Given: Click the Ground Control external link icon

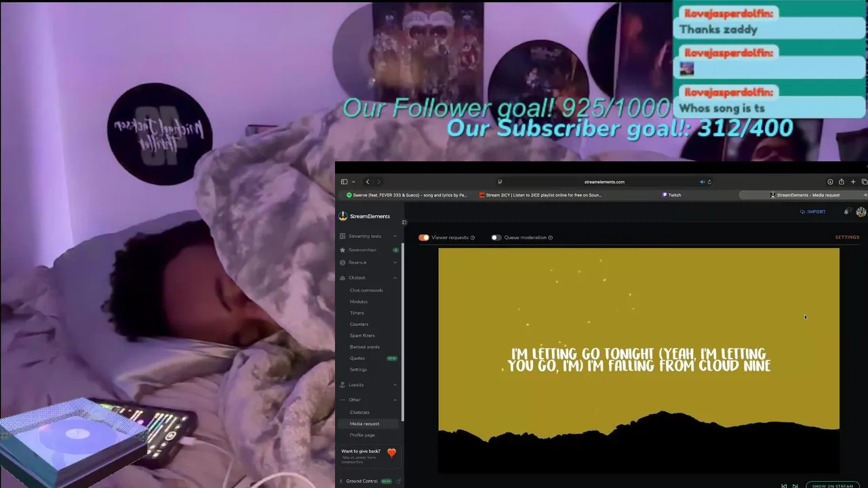Looking at the screenshot, I should [x=398, y=481].
